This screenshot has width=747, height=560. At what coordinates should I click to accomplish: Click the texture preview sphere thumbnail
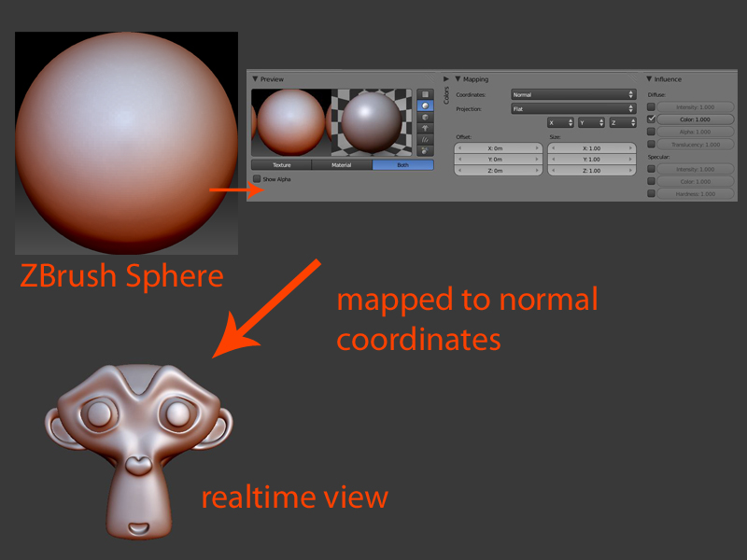[x=291, y=122]
